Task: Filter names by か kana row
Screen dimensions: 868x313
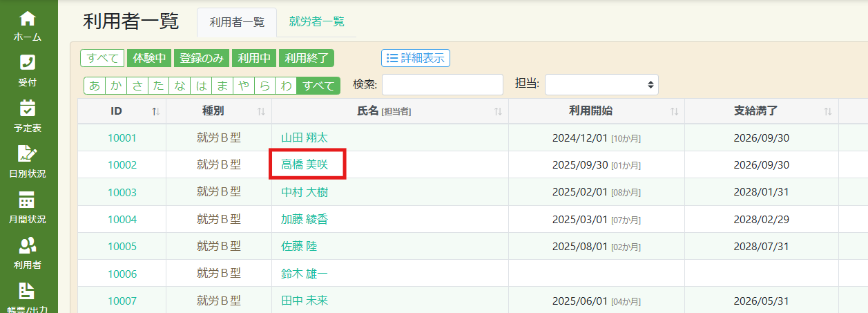Action: (115, 86)
